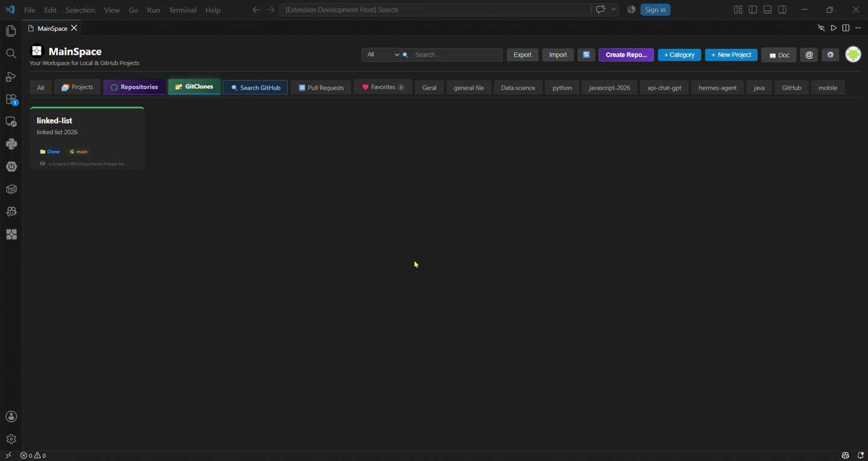Open the Run and Debug view
Viewport: 868px width, 461px height.
(x=11, y=76)
